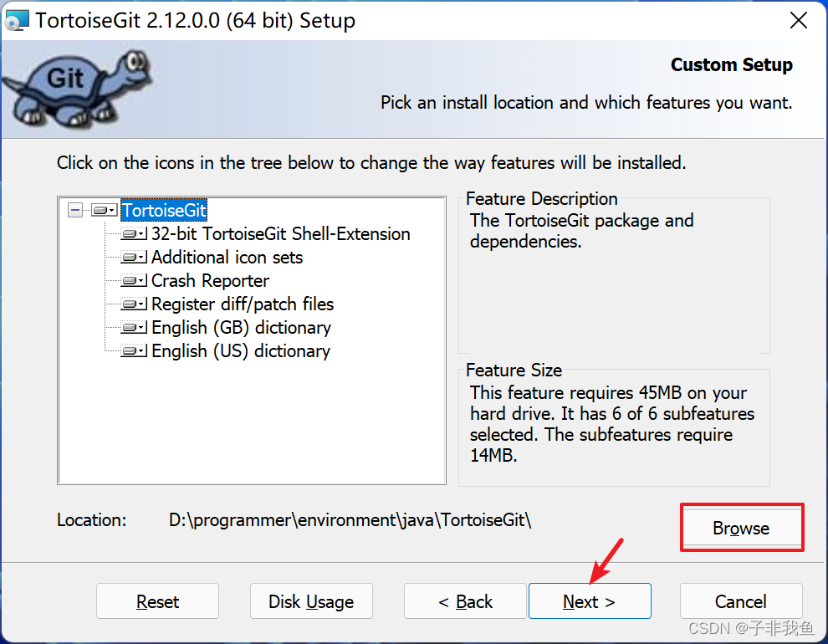Screen dimensions: 828x644
Task: Close the setup window with X
Action: 799,21
